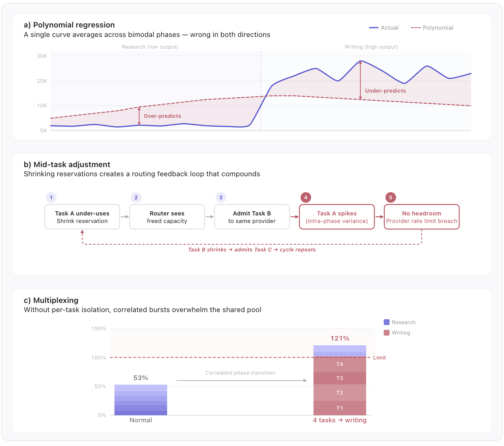Click the T3 segment in stacked bar
The image size is (504, 446).
pyautogui.click(x=339, y=378)
